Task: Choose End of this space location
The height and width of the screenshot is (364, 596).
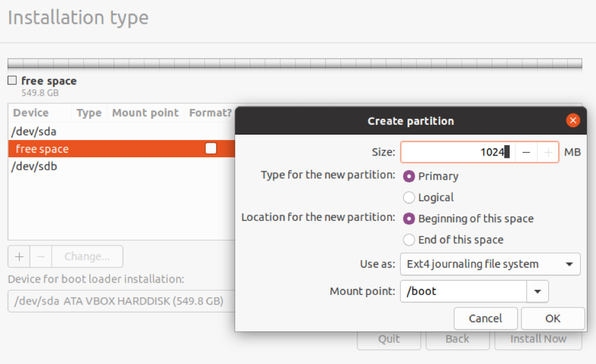Action: [409, 240]
